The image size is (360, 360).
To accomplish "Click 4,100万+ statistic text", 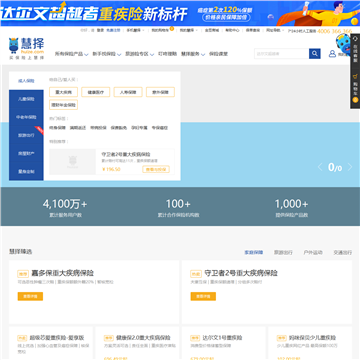I will (65, 204).
